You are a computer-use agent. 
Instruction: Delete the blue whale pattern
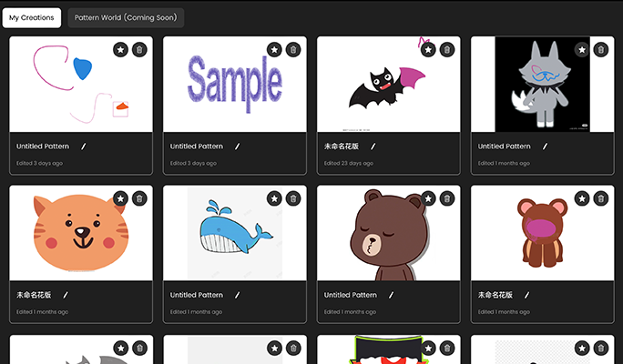(x=292, y=198)
